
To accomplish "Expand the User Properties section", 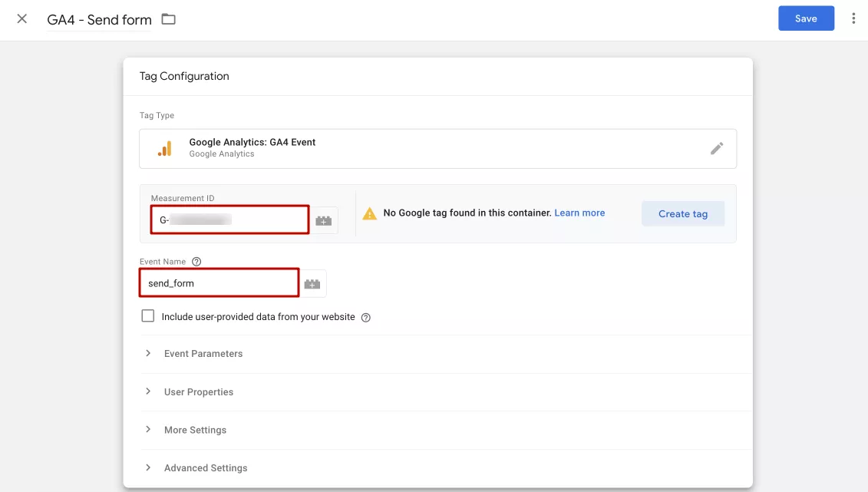I will click(x=446, y=391).
